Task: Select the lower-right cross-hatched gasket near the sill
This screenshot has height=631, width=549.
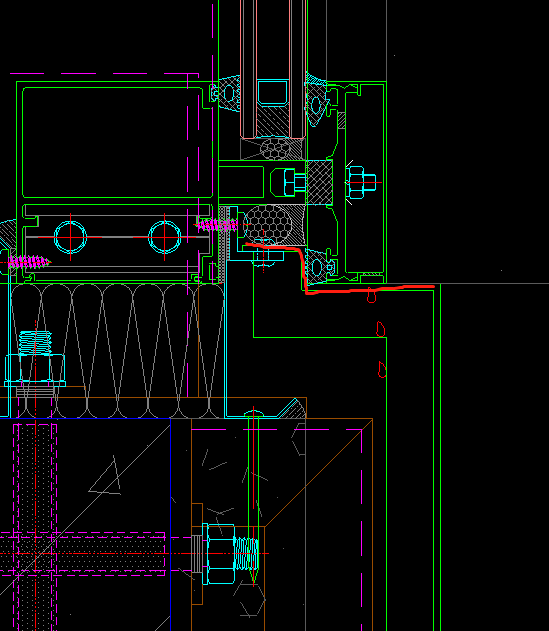Action: point(318,266)
